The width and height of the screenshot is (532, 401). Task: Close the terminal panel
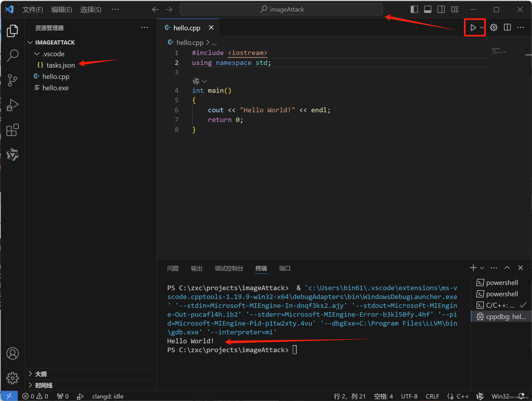pos(520,268)
